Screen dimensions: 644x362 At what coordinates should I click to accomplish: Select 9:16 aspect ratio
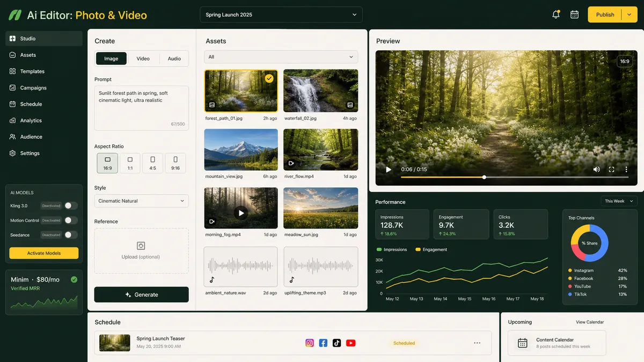tap(175, 163)
